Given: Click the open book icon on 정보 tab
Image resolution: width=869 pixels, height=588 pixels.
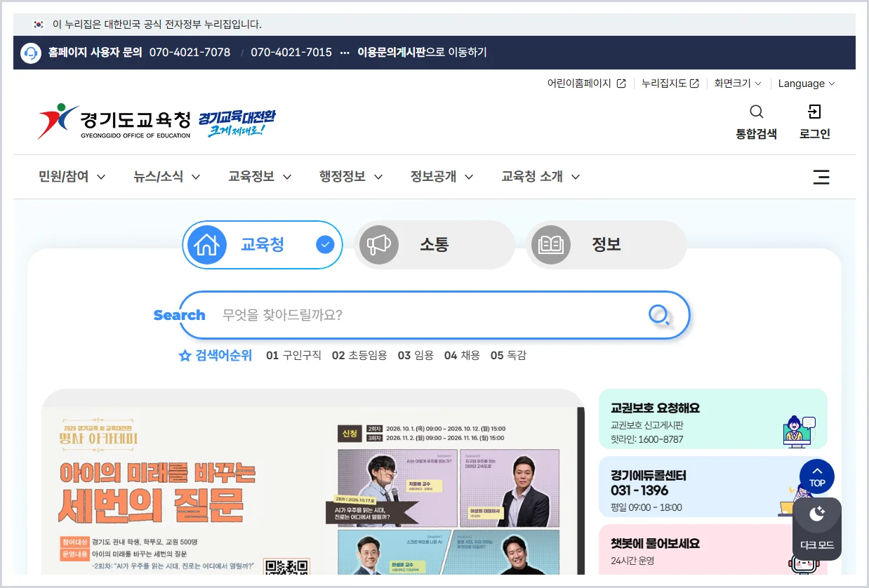Looking at the screenshot, I should pos(550,245).
